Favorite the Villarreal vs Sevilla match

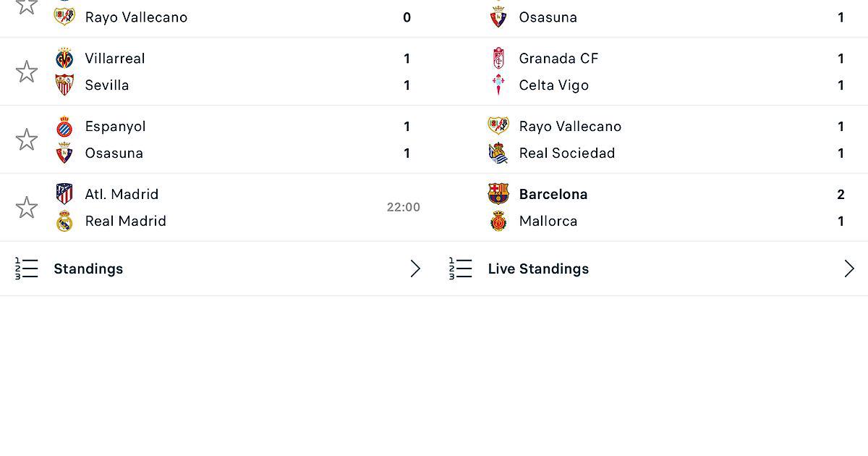[x=27, y=72]
